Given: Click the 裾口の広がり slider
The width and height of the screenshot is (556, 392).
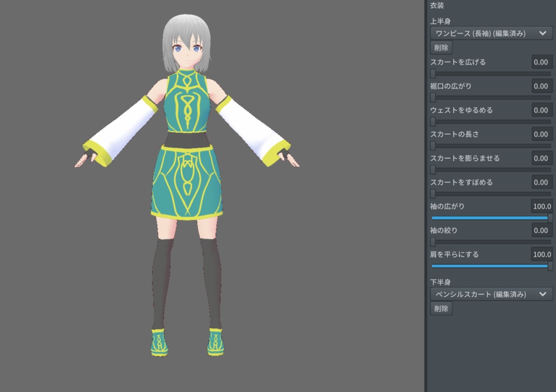Looking at the screenshot, I should pyautogui.click(x=489, y=98).
